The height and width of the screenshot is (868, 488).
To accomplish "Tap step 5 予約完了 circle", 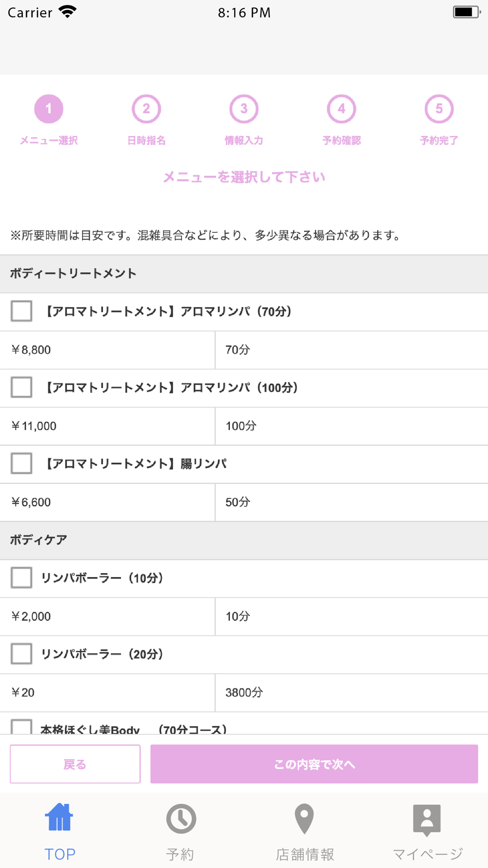I will coord(439,109).
